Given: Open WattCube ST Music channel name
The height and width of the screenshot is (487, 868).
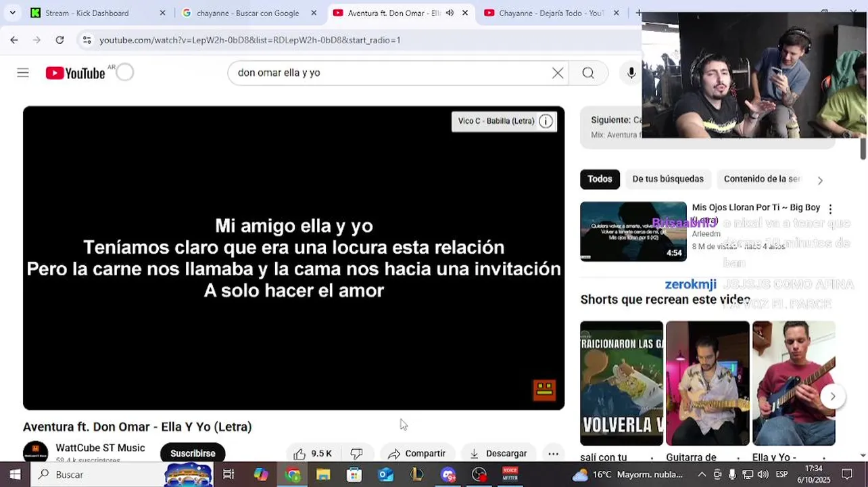Looking at the screenshot, I should [100, 448].
